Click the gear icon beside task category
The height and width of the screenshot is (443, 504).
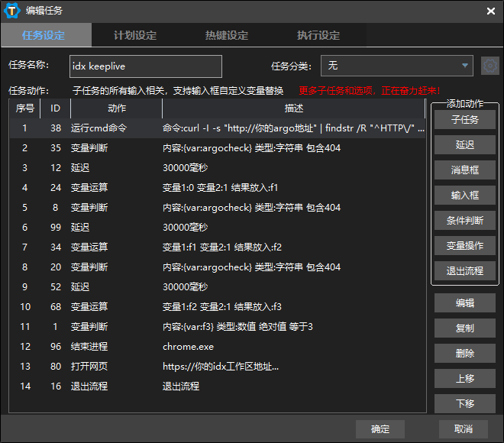tap(489, 66)
